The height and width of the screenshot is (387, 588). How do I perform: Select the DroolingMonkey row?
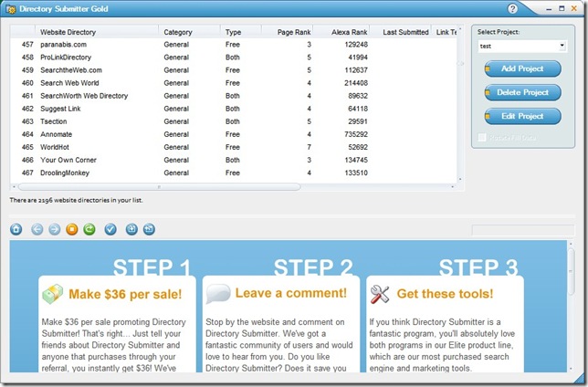(x=233, y=173)
